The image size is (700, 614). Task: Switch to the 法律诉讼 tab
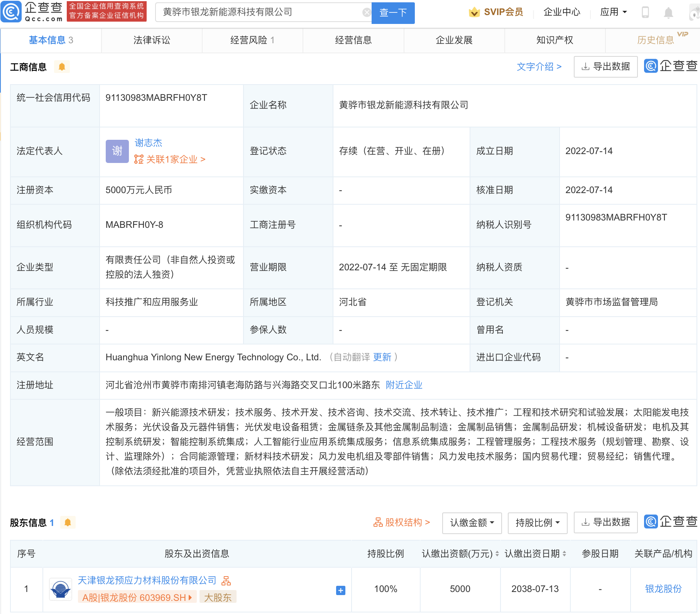pos(152,40)
